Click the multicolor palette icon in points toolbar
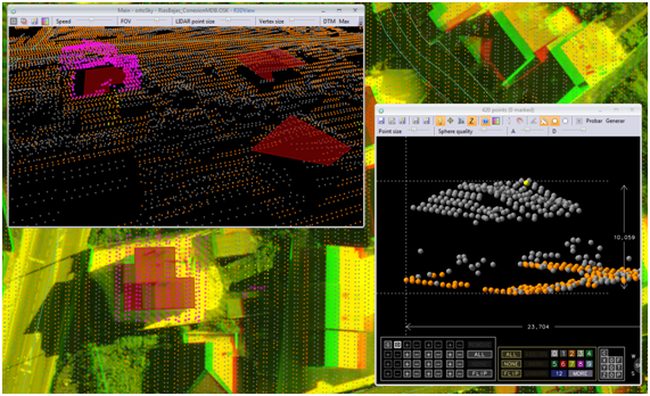Screen dimensions: 650x396 (x=496, y=121)
